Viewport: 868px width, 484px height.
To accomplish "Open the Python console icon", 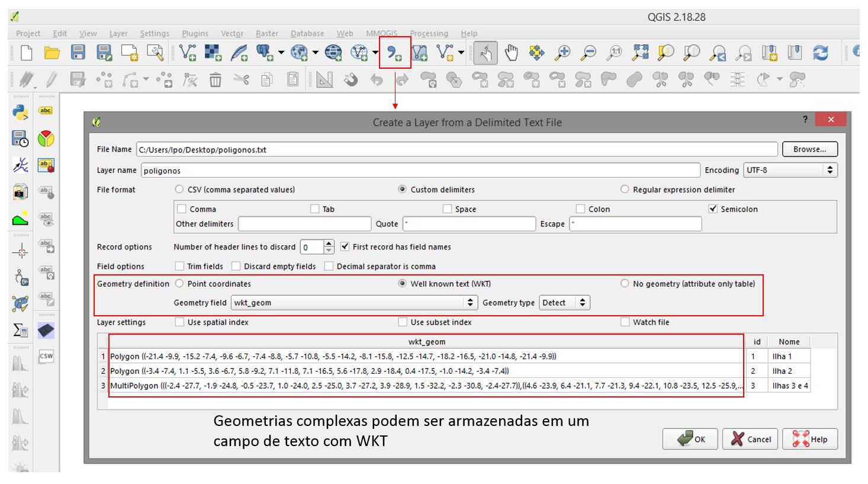I will 20,112.
